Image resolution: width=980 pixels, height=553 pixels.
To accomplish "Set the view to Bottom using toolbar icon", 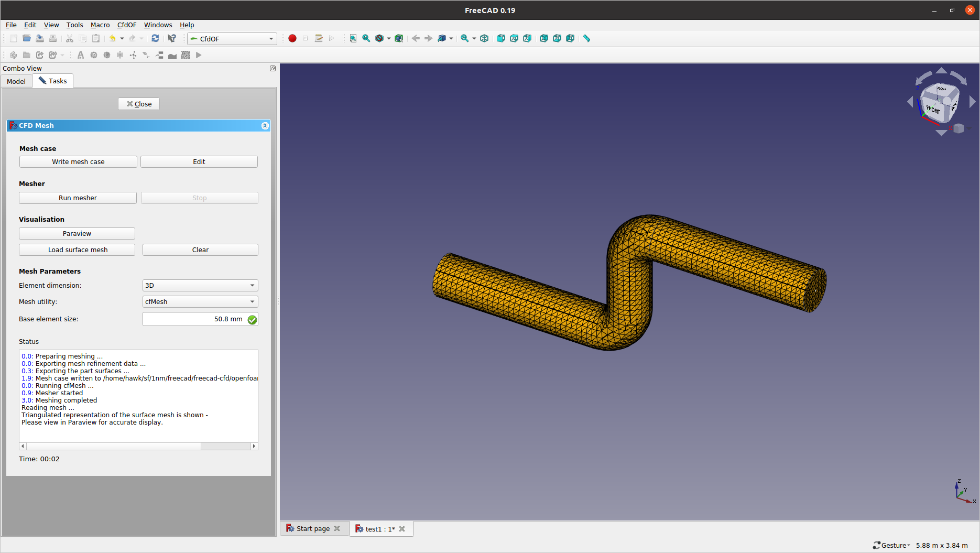I will pyautogui.click(x=557, y=38).
